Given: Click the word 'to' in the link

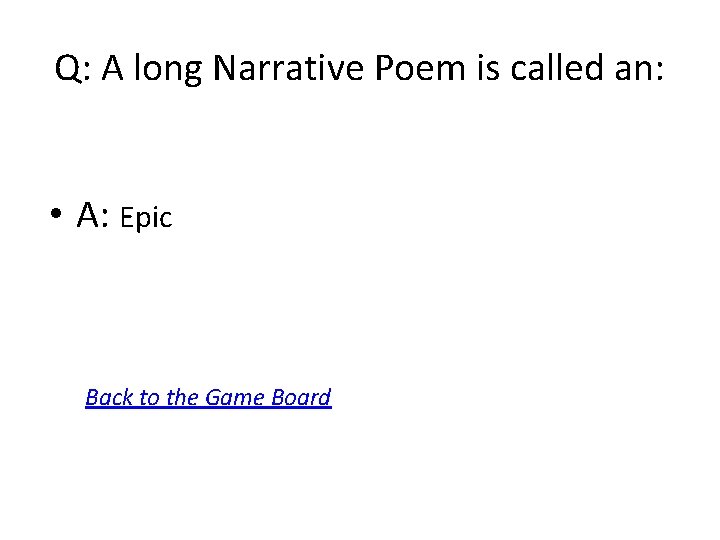Looking at the screenshot, I should click(149, 398).
